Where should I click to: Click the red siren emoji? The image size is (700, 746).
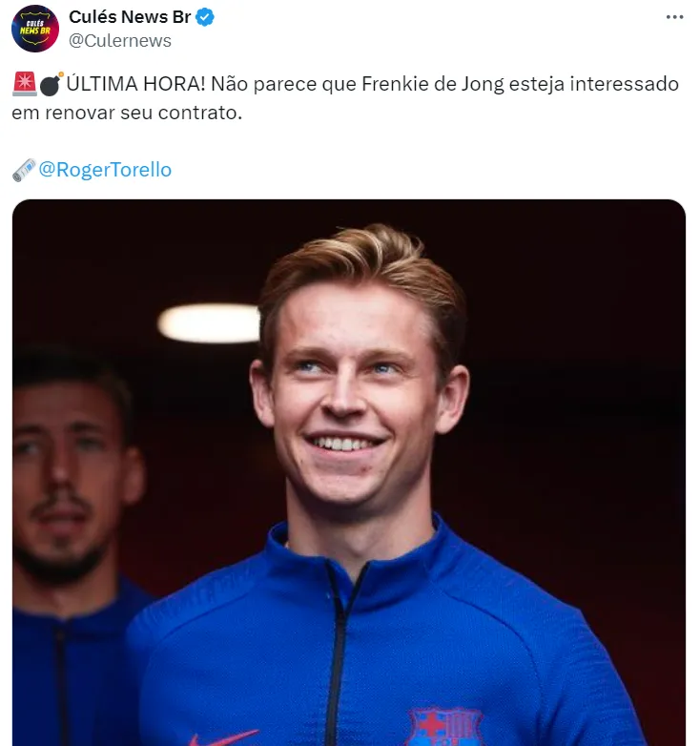tap(24, 84)
